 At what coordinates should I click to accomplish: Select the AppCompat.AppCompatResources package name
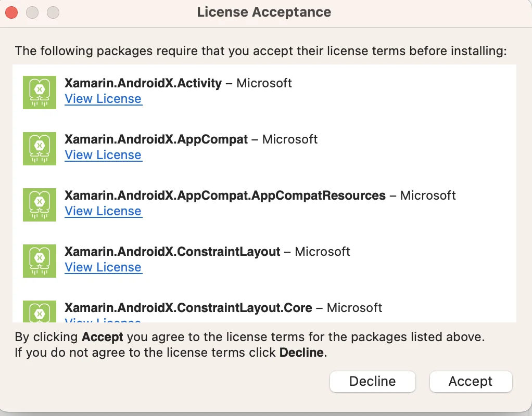click(225, 196)
